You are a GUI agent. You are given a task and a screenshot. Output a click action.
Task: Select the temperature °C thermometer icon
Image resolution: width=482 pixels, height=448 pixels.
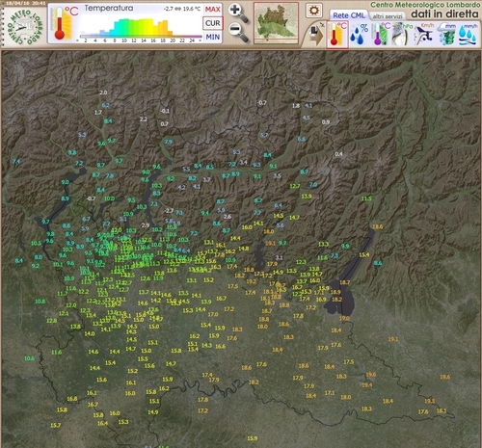(337, 34)
